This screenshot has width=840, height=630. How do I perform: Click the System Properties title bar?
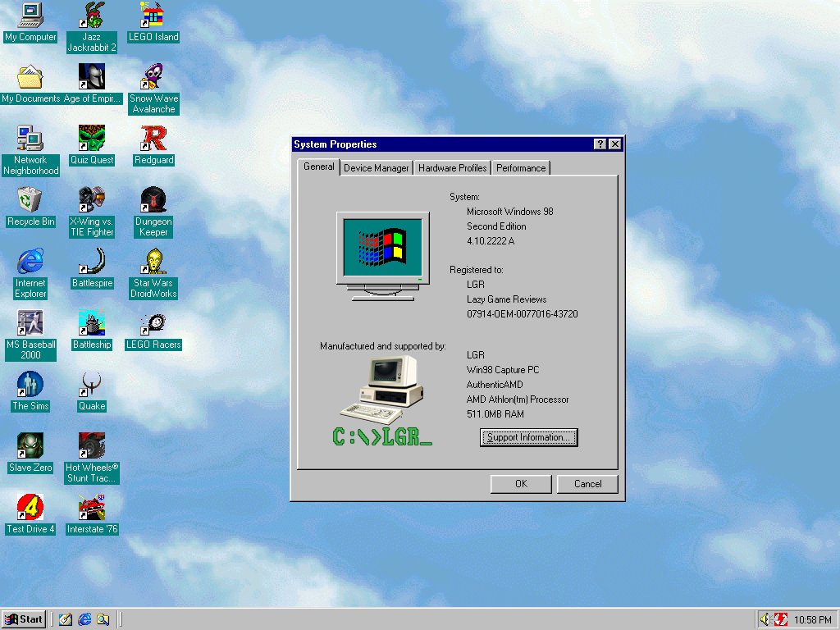(442, 144)
